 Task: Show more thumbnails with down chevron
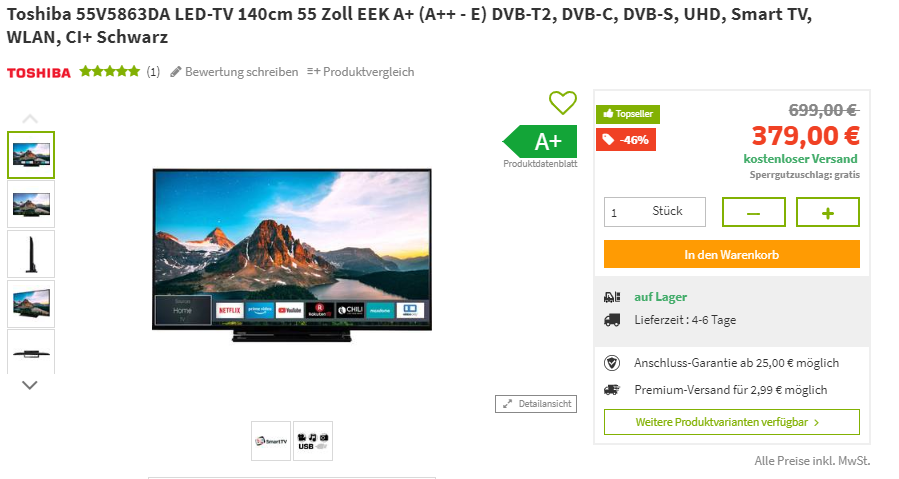tap(30, 385)
